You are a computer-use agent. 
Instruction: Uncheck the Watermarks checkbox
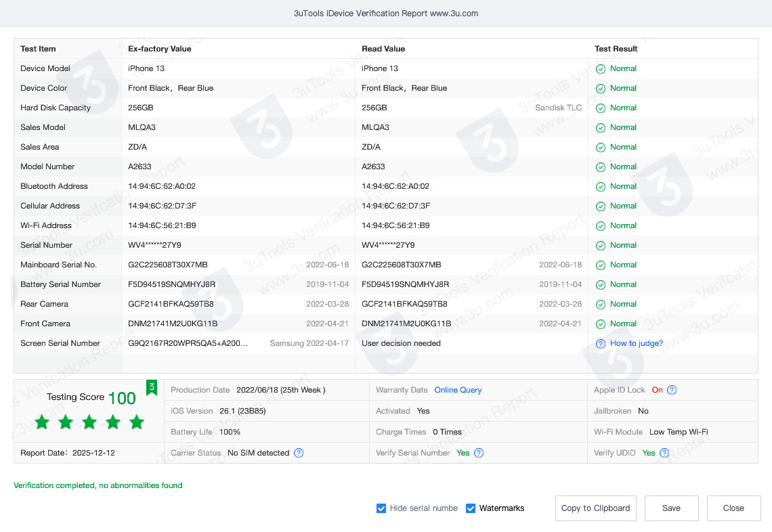[x=471, y=508]
